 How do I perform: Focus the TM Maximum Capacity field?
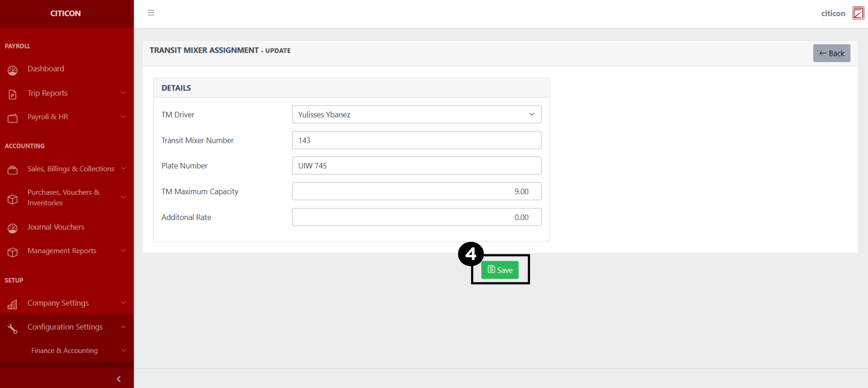click(x=417, y=191)
